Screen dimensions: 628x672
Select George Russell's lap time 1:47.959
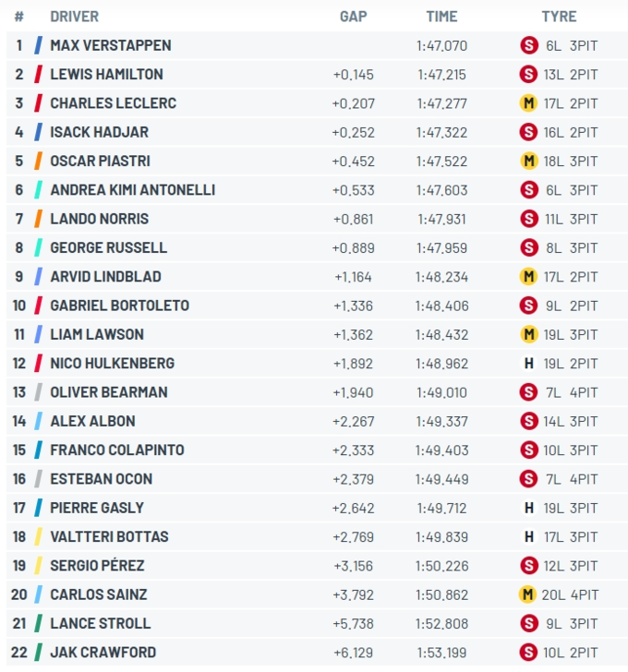point(441,247)
